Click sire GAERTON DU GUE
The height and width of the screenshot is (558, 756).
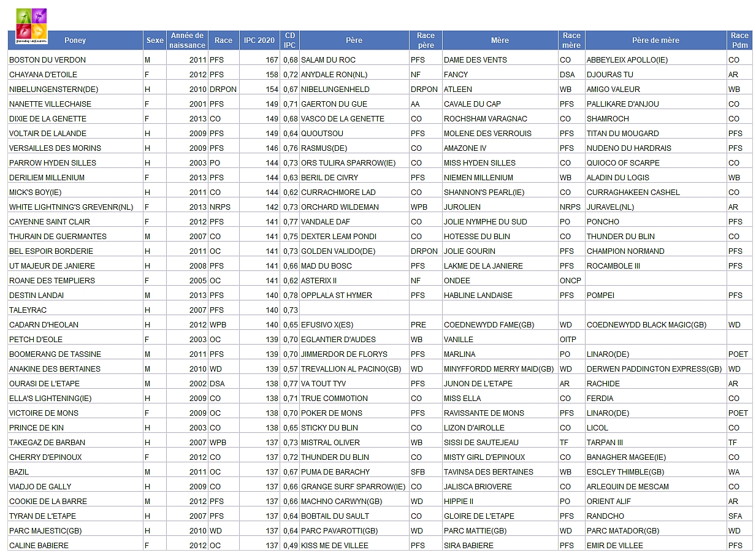pyautogui.click(x=334, y=104)
